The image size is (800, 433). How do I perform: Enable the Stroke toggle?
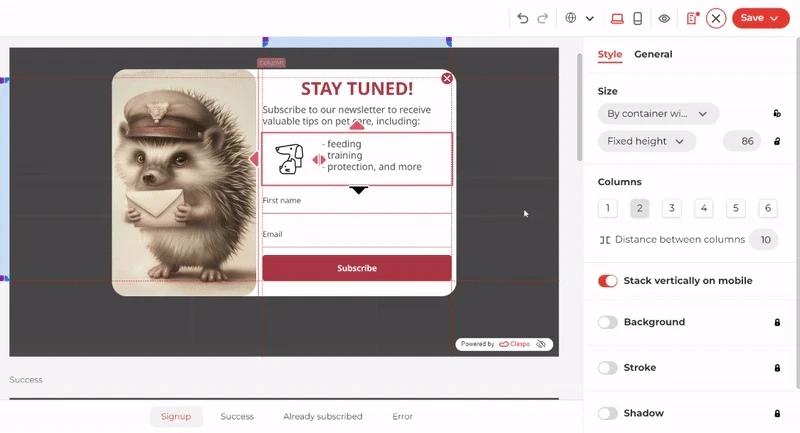pos(608,368)
